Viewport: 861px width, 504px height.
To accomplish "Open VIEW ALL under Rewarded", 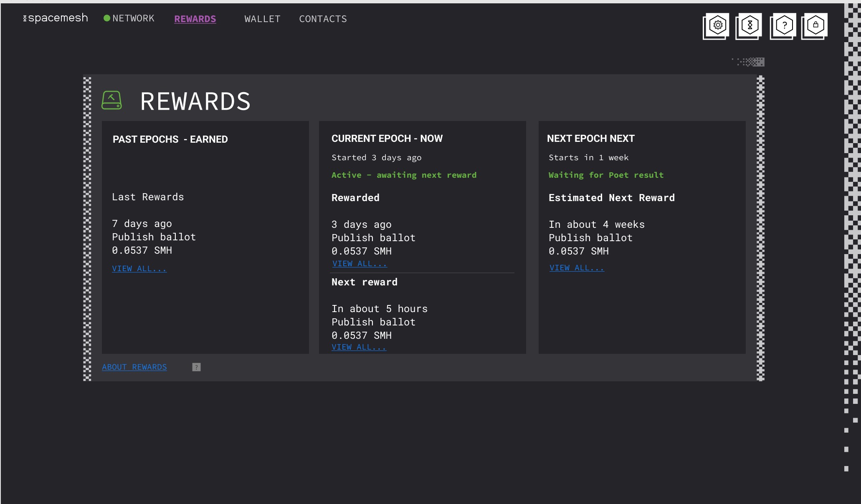I will (x=359, y=263).
